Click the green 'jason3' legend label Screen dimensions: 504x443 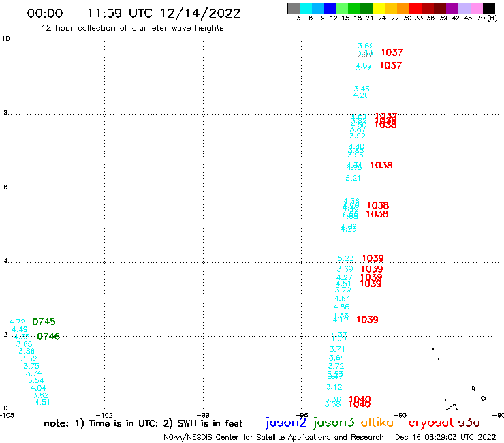coord(334,423)
